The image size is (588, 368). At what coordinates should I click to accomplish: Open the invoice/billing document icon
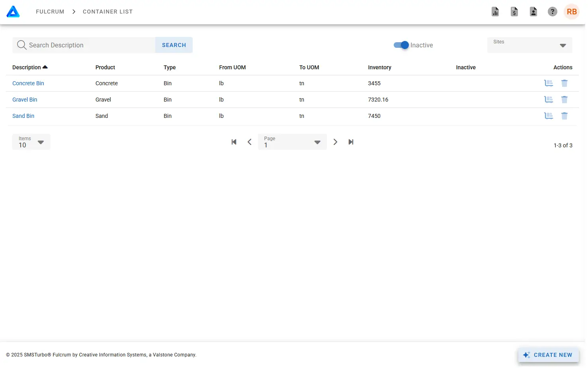click(514, 12)
